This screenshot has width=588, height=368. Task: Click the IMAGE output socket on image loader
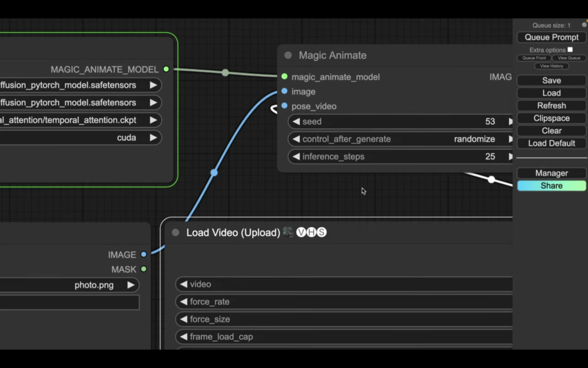pyautogui.click(x=144, y=254)
